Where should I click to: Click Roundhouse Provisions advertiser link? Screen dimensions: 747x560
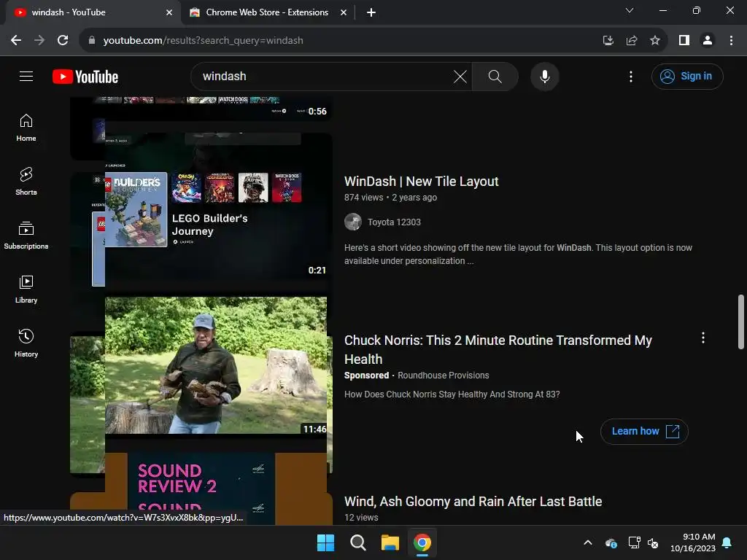click(x=443, y=376)
